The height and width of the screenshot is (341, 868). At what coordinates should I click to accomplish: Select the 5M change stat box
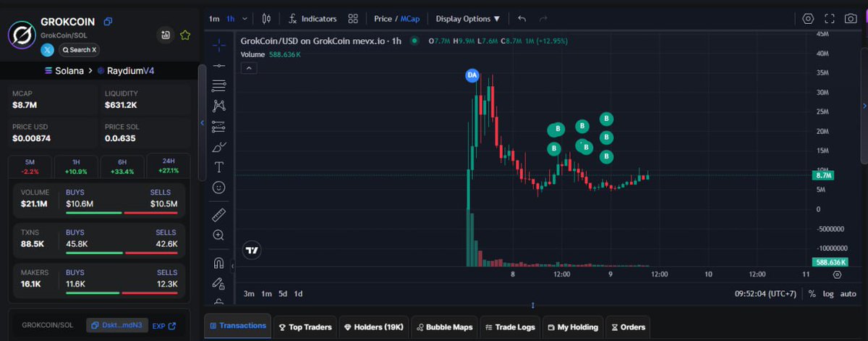30,167
